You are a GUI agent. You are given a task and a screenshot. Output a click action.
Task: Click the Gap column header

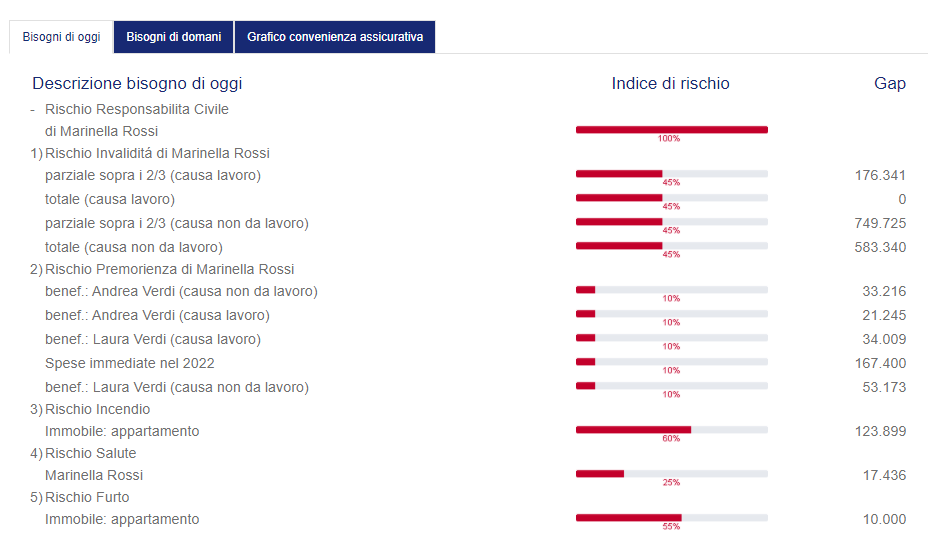coord(890,84)
